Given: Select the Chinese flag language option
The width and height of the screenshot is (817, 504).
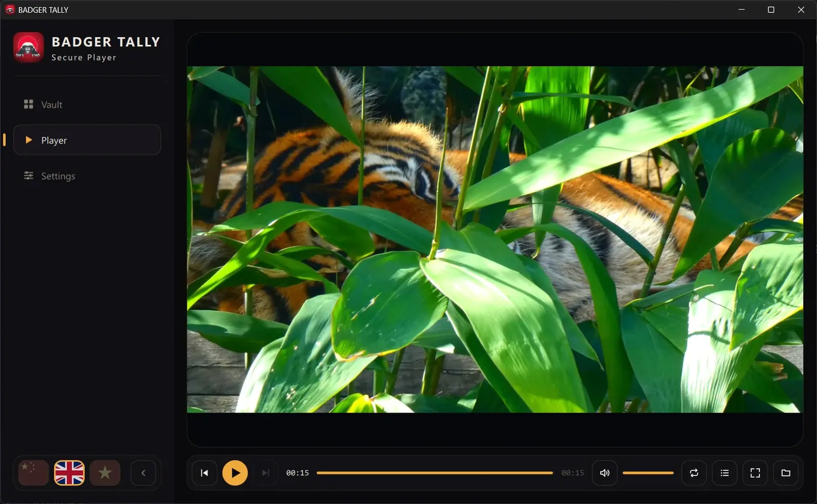Looking at the screenshot, I should 33,473.
